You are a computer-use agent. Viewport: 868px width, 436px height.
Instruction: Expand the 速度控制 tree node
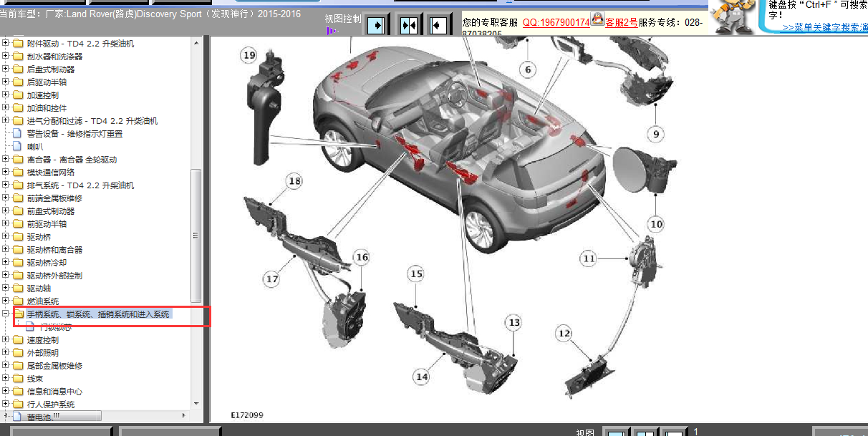[x=6, y=340]
